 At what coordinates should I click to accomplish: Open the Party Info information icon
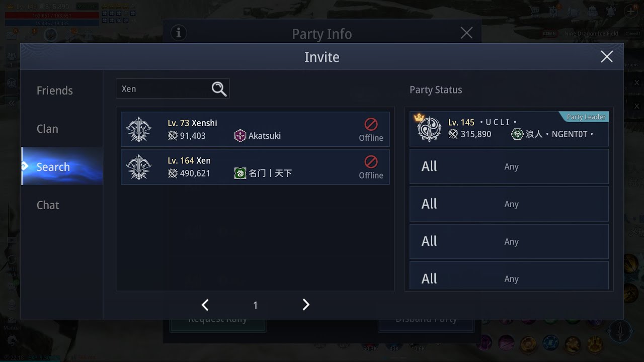pyautogui.click(x=178, y=33)
